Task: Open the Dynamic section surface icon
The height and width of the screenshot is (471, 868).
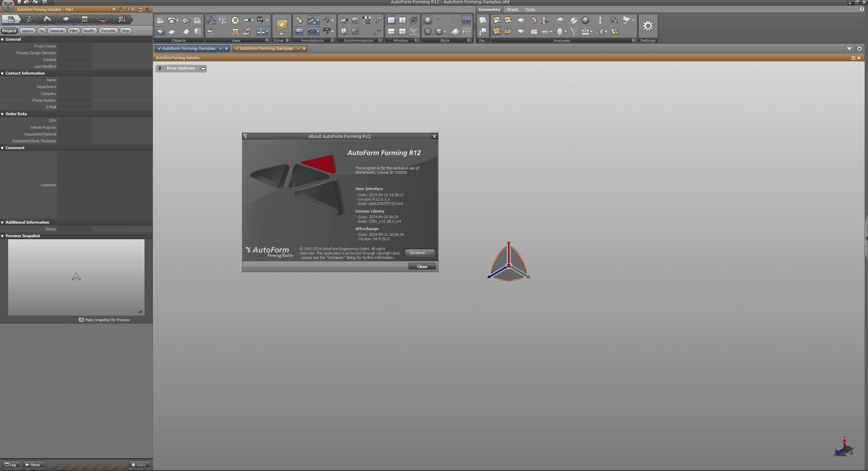Action: tap(282, 25)
